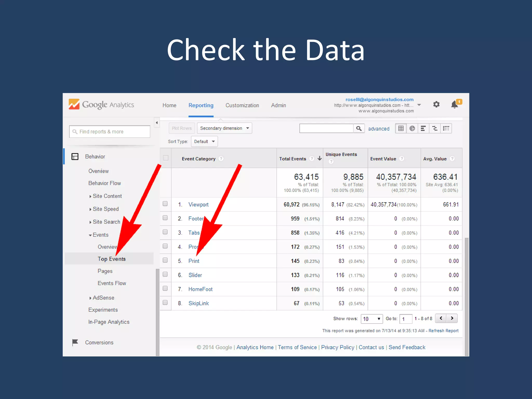Click the Behavior section icon

click(75, 156)
